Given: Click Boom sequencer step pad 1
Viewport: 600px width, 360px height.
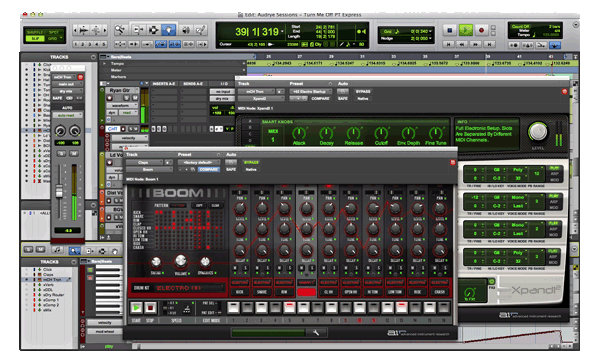Looking at the screenshot, I should [x=233, y=307].
